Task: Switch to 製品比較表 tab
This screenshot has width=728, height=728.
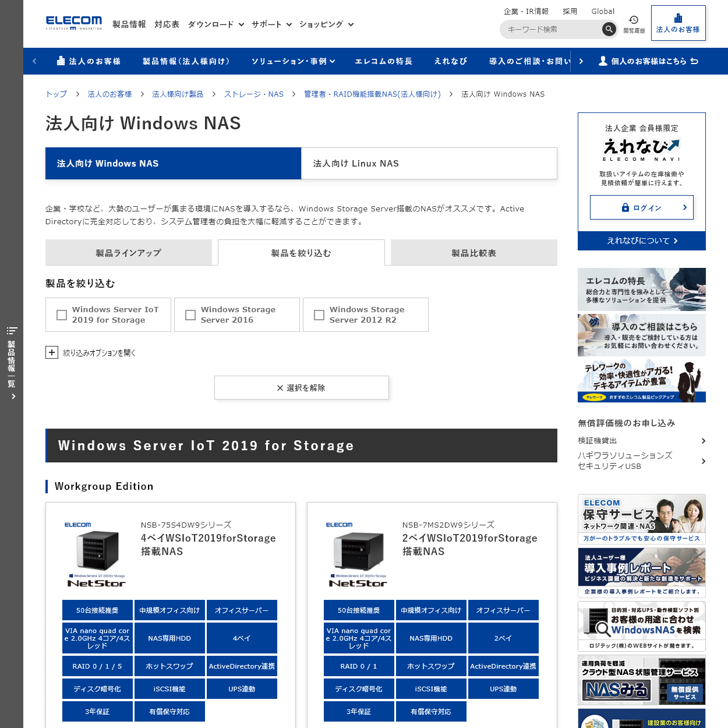Action: [474, 253]
